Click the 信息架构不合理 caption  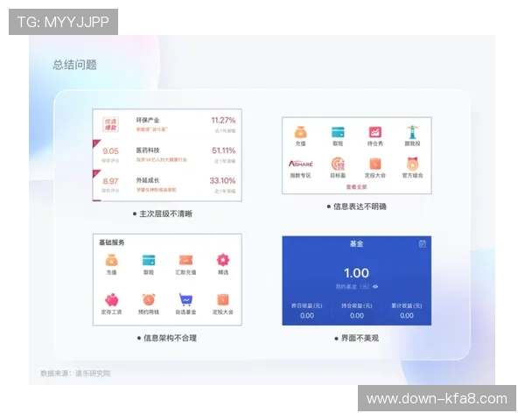(x=167, y=338)
